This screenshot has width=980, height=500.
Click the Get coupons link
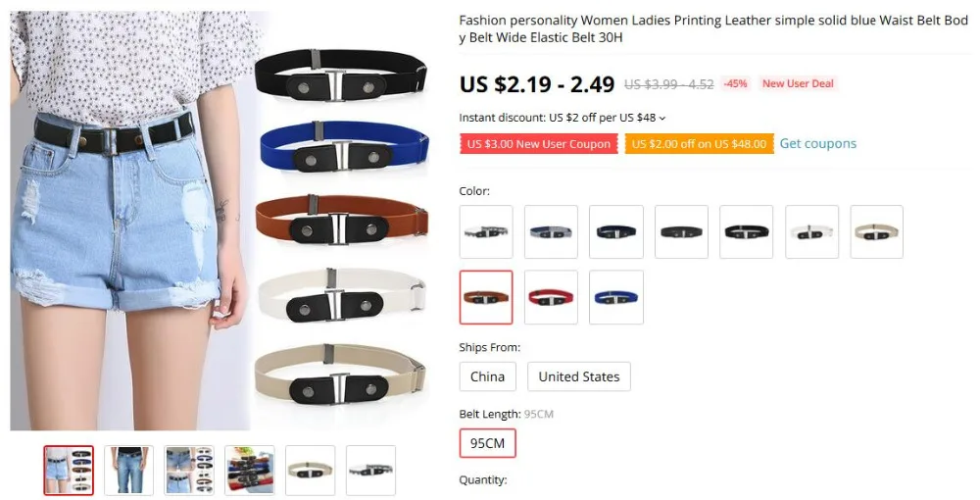[x=817, y=143]
